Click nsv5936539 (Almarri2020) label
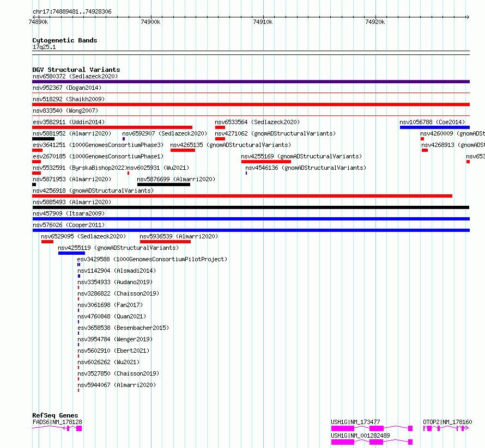Screen dimensions: 485x448 179,236
